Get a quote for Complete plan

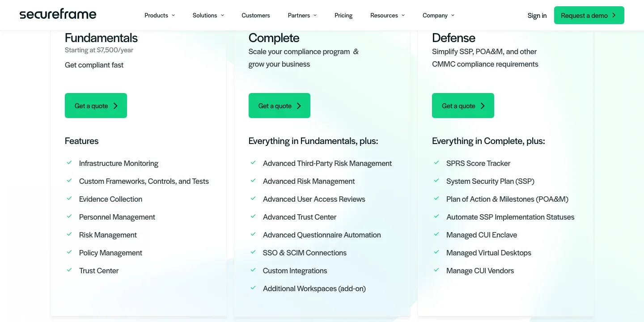point(280,106)
